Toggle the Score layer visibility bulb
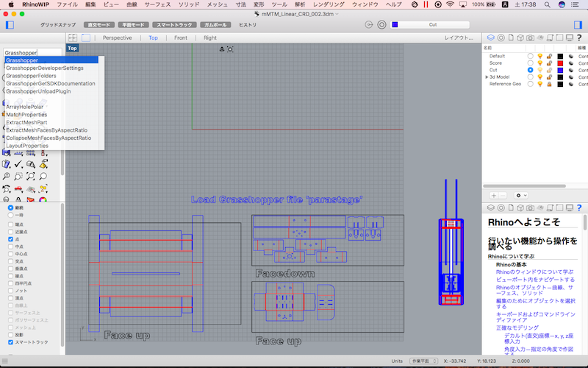588x368 pixels. [540, 63]
